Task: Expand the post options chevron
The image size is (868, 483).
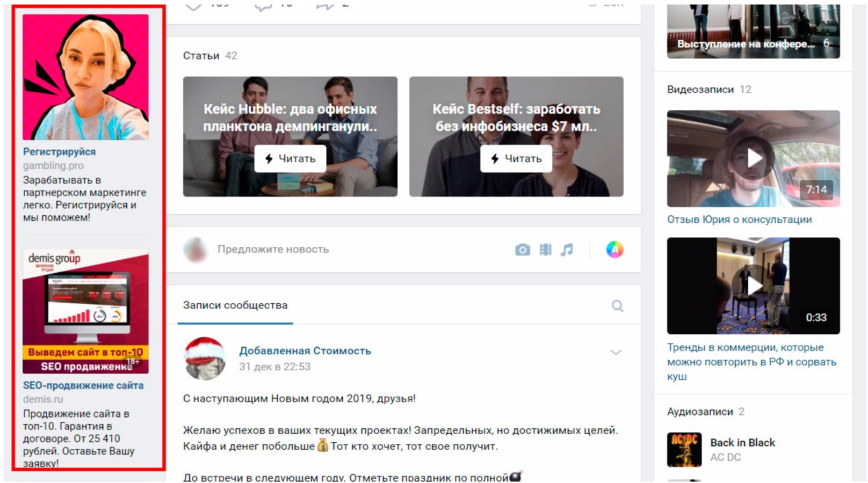Action: (616, 353)
